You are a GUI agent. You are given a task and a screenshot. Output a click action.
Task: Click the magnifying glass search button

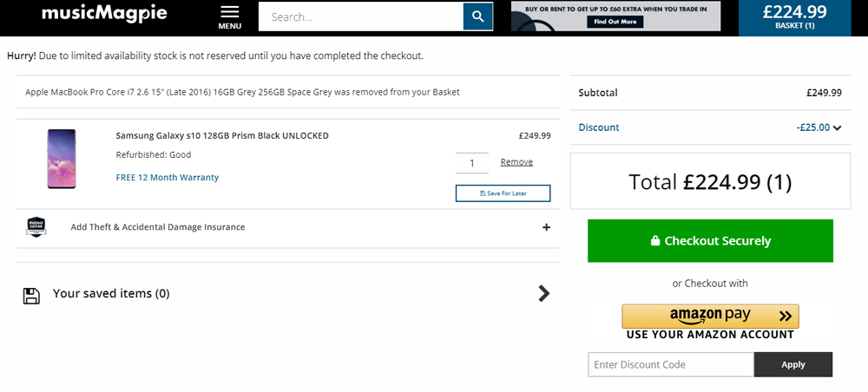tap(477, 16)
